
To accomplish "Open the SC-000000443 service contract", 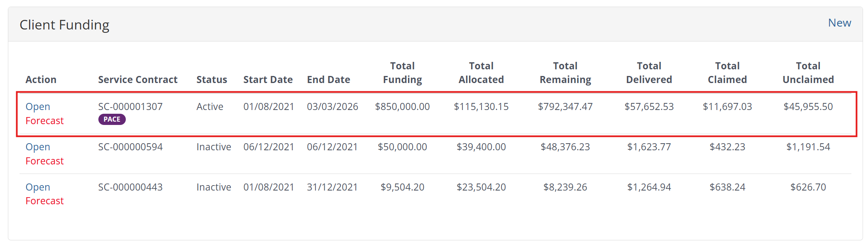I will (38, 187).
